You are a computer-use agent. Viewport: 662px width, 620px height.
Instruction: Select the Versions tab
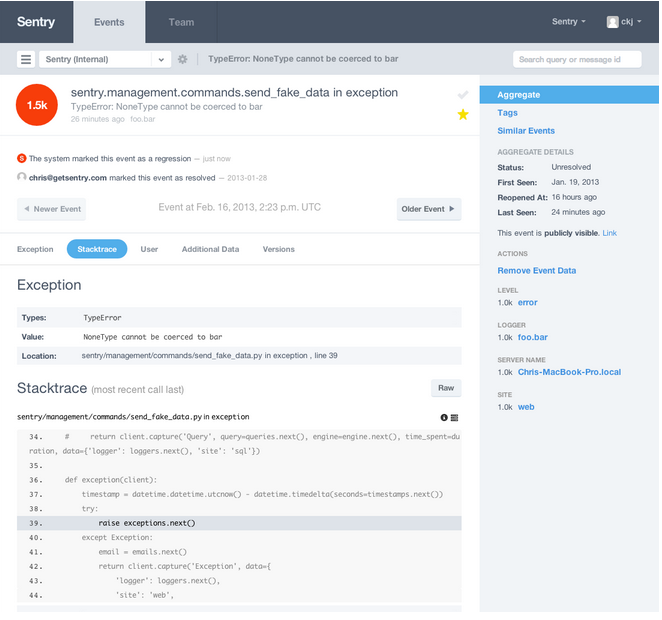coord(279,249)
